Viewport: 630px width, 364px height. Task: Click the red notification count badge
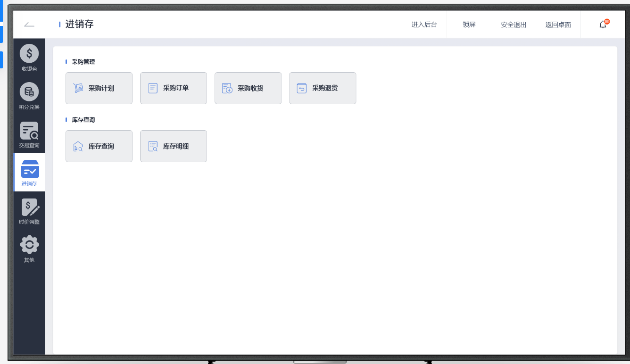click(607, 22)
